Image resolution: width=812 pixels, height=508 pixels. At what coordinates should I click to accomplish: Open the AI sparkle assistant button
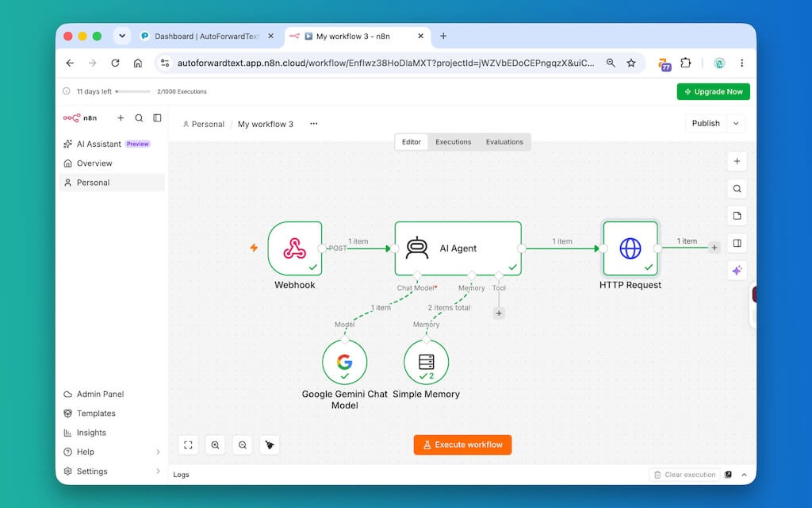(737, 270)
